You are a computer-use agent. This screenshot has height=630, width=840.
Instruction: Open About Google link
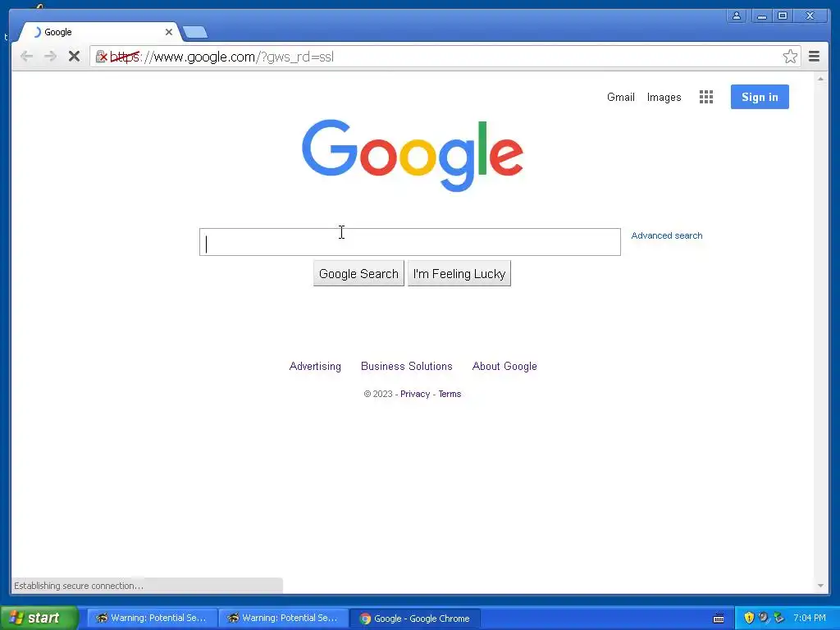pyautogui.click(x=504, y=367)
